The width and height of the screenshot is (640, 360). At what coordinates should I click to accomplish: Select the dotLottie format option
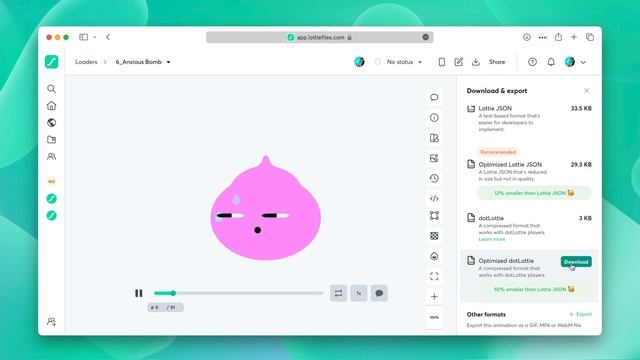point(529,228)
